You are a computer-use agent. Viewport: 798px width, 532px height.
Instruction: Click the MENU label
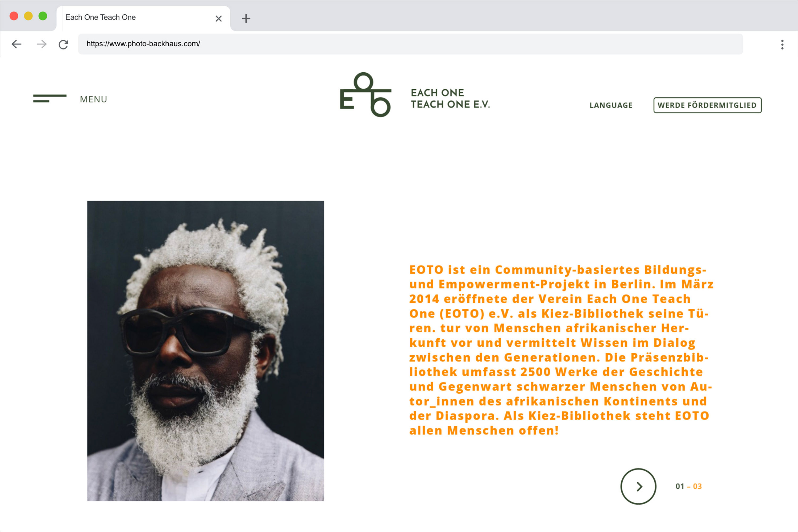94,99
